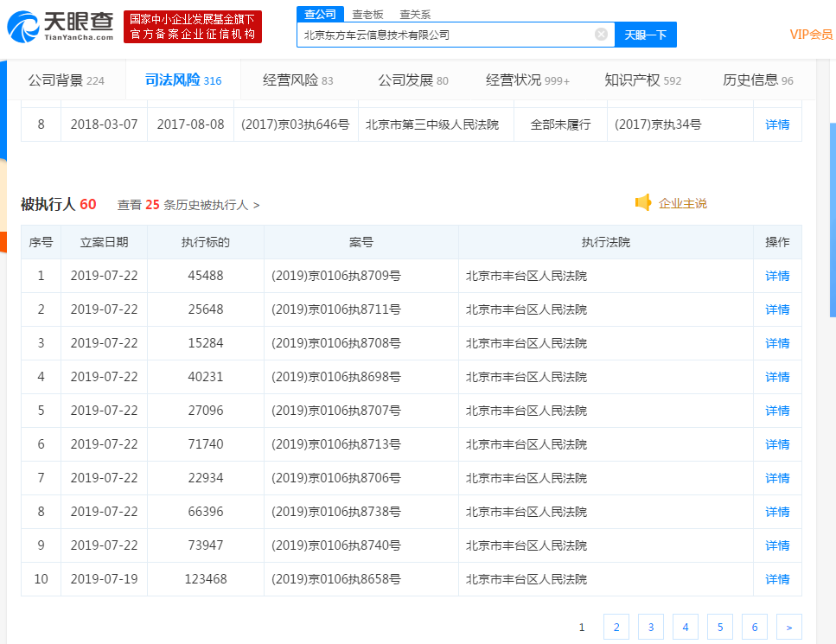This screenshot has height=644, width=836.
Task: Open 详情 for case 京0106执8709号
Action: click(x=777, y=276)
